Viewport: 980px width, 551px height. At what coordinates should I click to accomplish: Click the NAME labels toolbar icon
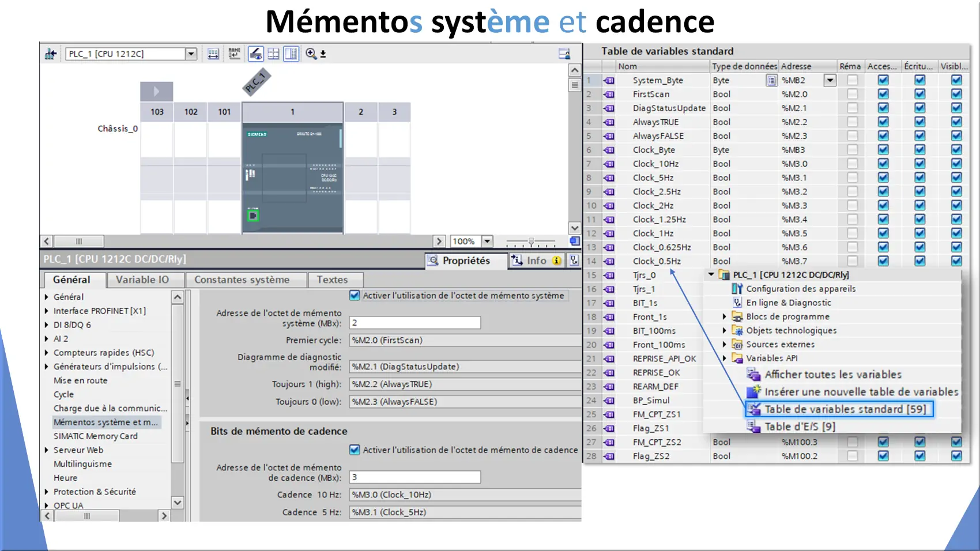pos(234,54)
